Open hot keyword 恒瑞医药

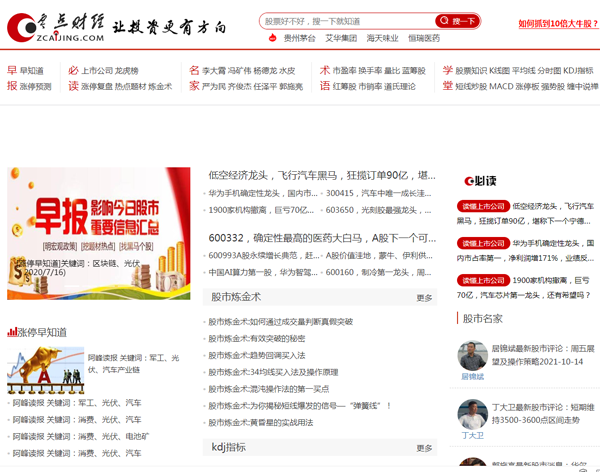point(424,38)
